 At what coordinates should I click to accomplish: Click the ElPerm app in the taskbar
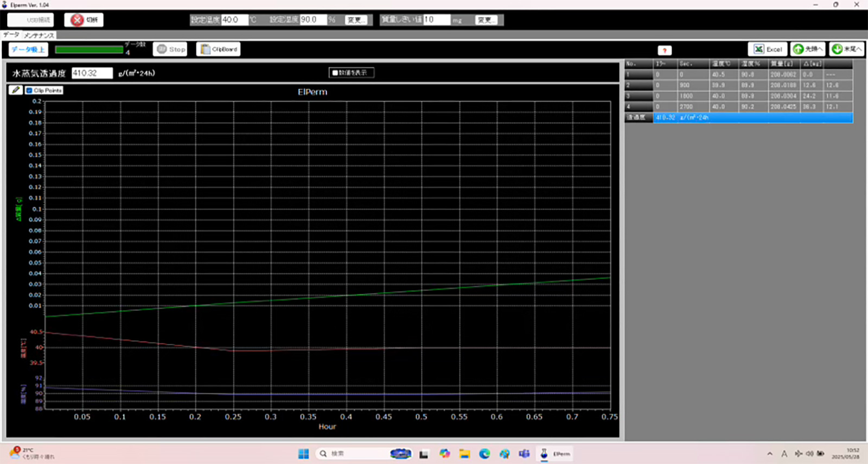tap(554, 454)
